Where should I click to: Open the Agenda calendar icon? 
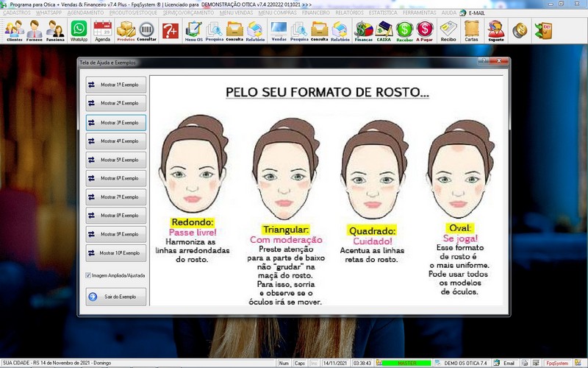pos(102,31)
